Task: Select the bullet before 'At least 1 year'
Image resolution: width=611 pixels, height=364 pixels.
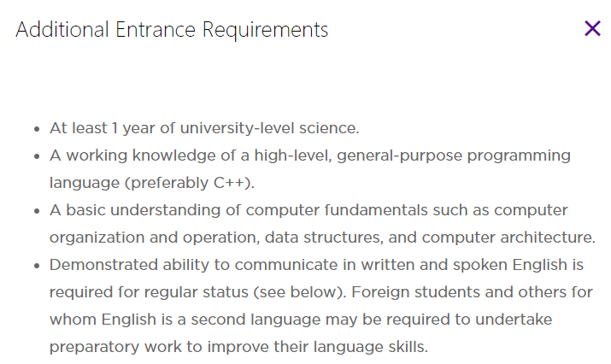Action: click(37, 129)
